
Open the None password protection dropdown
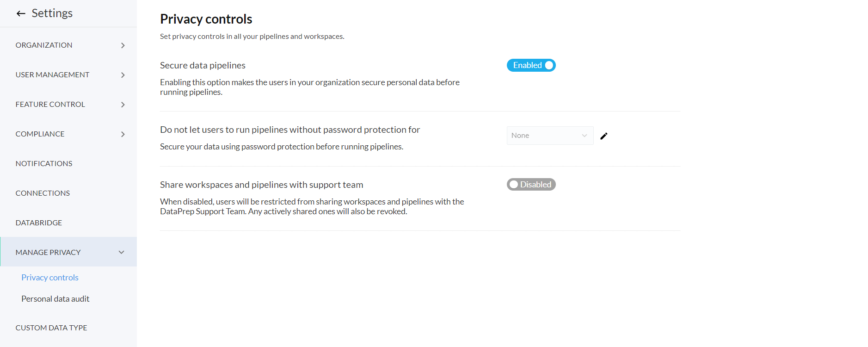549,136
